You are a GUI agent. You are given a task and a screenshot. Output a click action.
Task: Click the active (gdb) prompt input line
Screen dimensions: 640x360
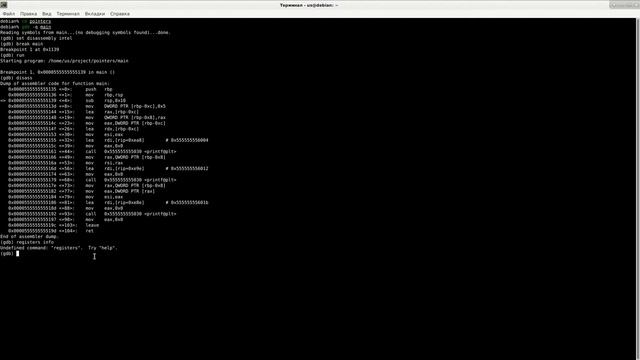pyautogui.click(x=10, y=253)
